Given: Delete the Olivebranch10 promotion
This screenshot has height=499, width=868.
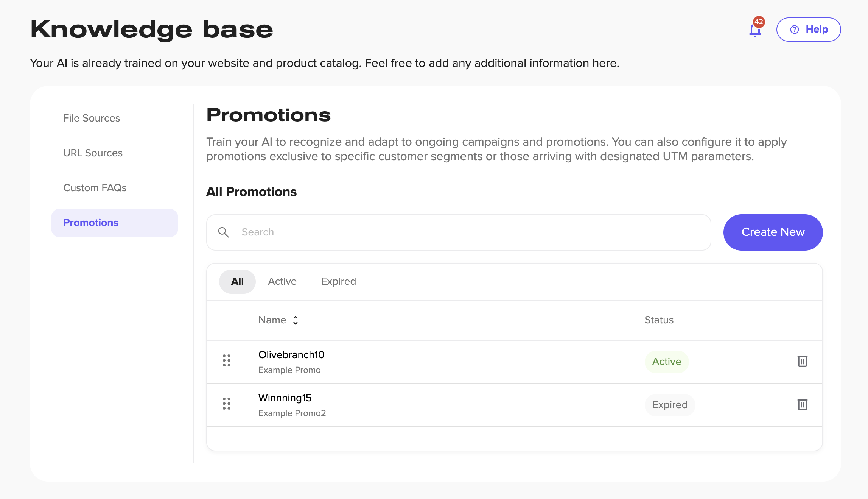Looking at the screenshot, I should click(x=802, y=361).
